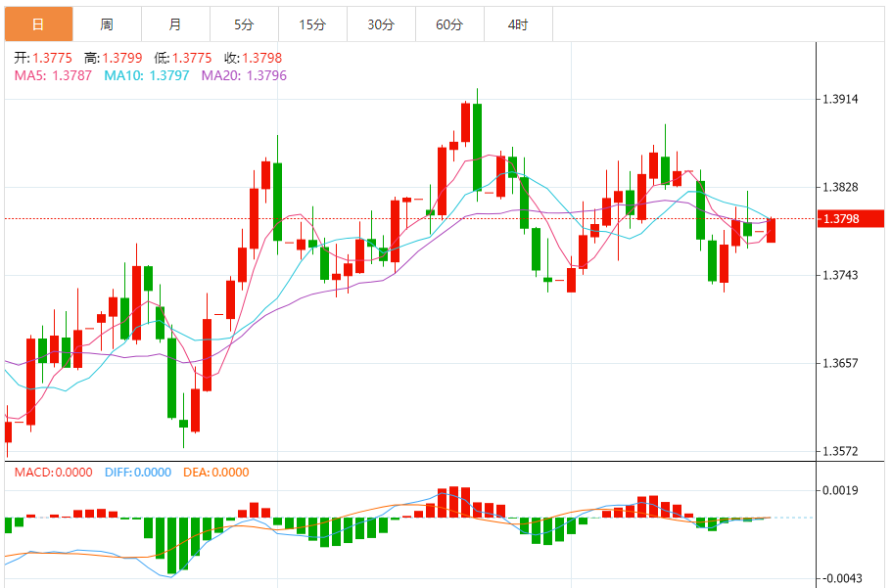Click the MA20: 1.3796 legend label
The image size is (892, 588).
pyautogui.click(x=244, y=75)
